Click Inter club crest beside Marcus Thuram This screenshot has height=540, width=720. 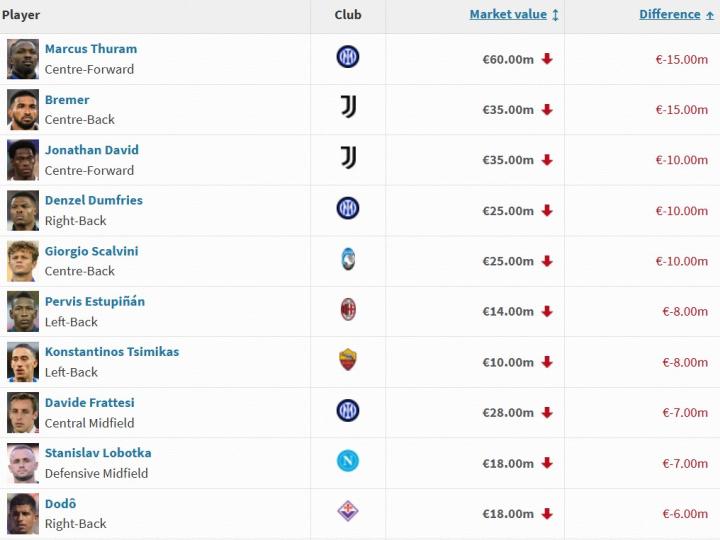pyautogui.click(x=347, y=58)
